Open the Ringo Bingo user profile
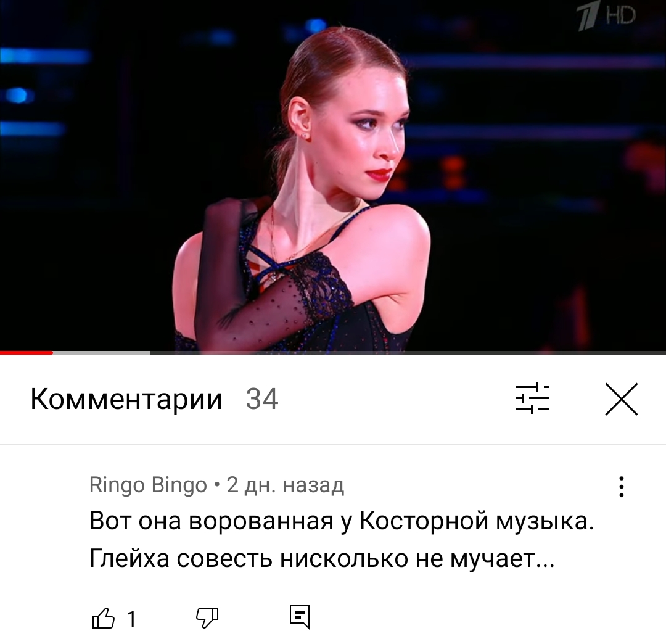The image size is (666, 644). tap(148, 485)
